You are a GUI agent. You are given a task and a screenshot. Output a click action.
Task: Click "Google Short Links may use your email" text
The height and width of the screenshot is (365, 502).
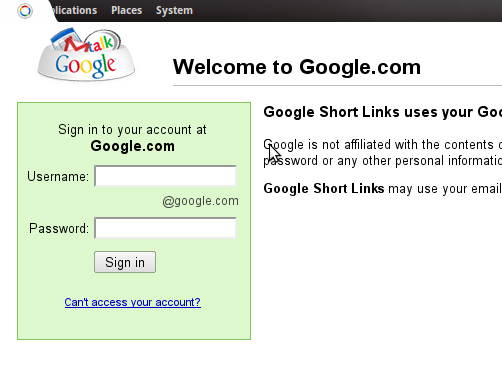[383, 189]
